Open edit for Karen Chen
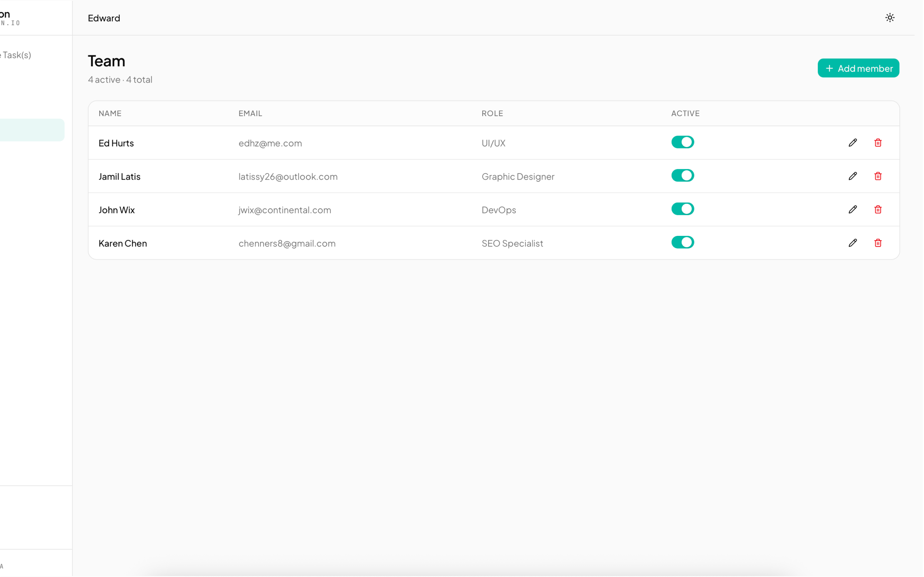Image resolution: width=924 pixels, height=577 pixels. [853, 243]
